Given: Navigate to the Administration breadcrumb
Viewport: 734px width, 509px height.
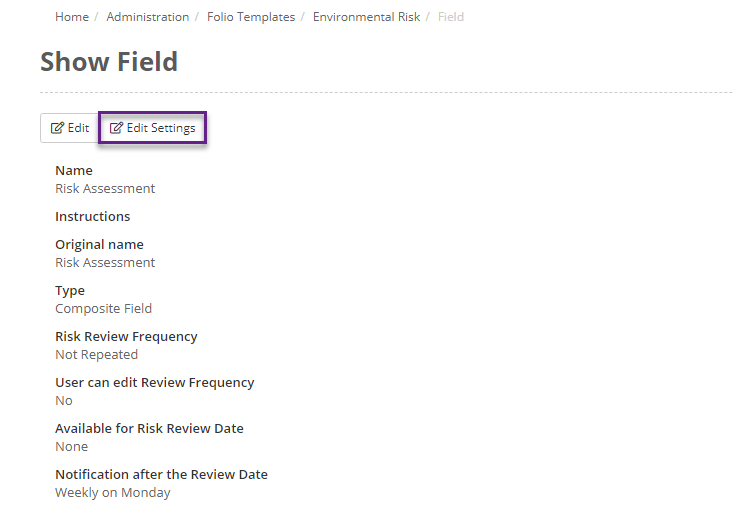Looking at the screenshot, I should [147, 17].
